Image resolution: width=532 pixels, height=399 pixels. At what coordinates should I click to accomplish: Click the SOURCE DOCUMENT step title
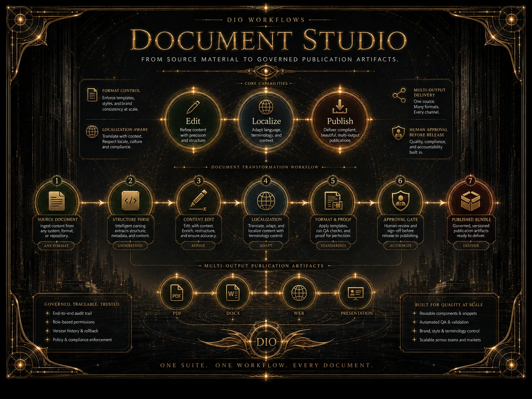point(58,220)
